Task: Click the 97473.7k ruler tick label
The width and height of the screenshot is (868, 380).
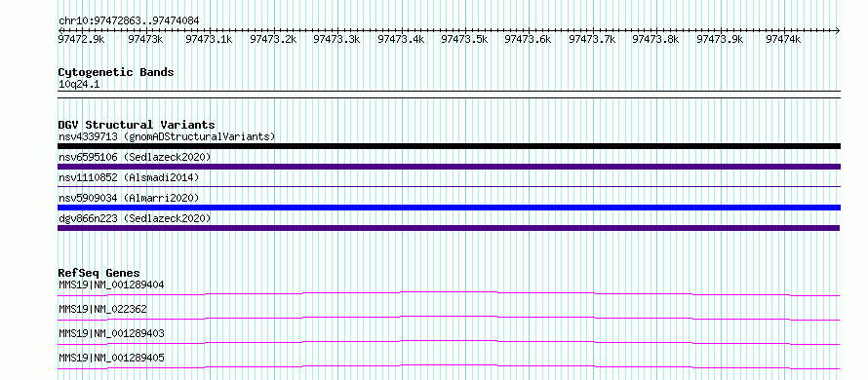Action: click(592, 39)
